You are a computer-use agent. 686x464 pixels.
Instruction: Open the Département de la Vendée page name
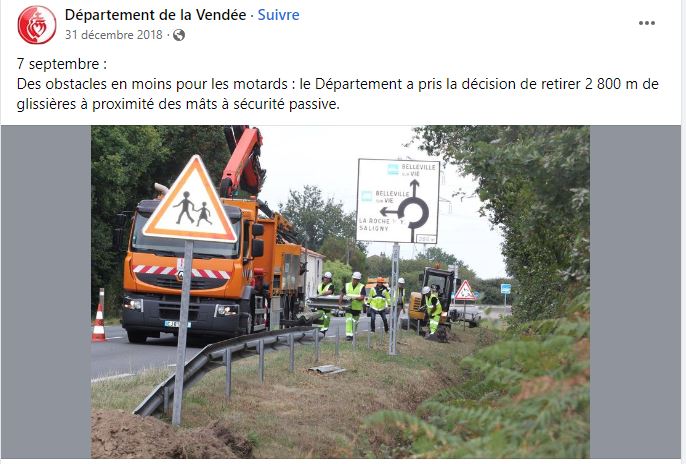pos(155,15)
